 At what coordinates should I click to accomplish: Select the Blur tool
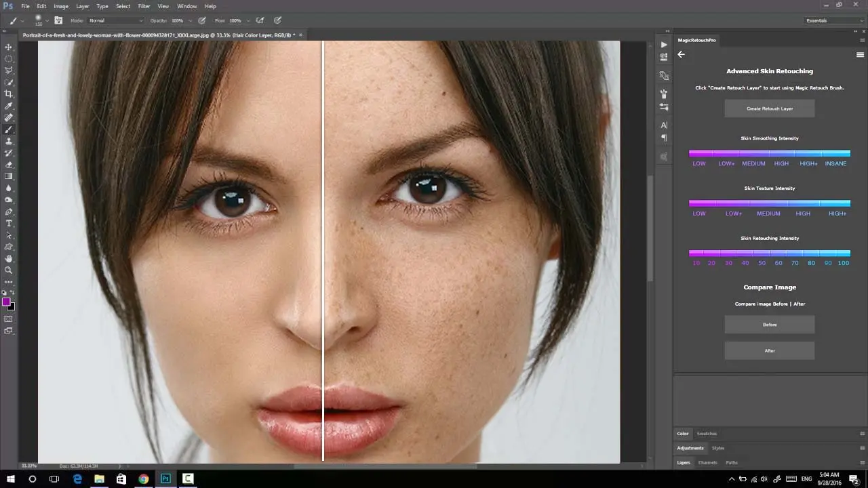(x=9, y=188)
